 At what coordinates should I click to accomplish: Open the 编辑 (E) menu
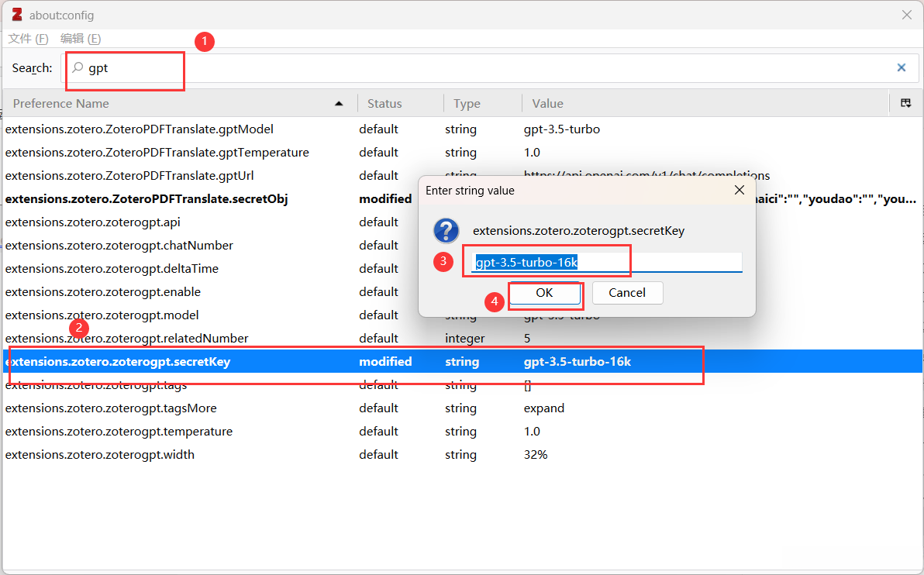(x=80, y=39)
